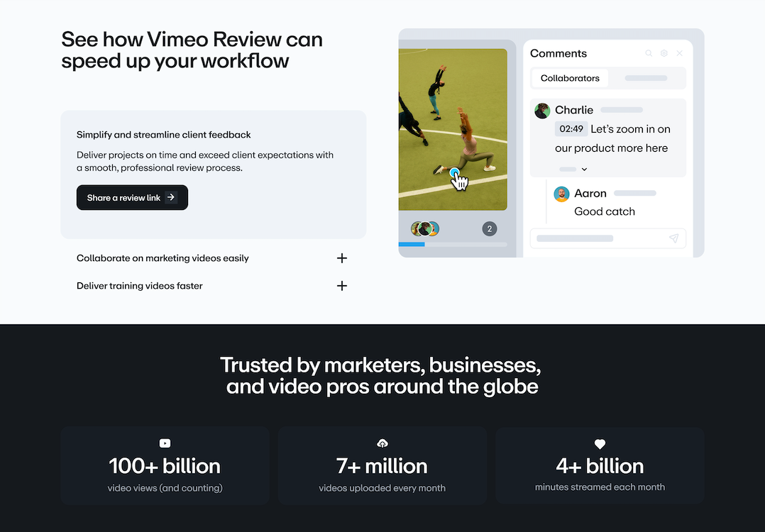Click the comment input field

pos(608,238)
